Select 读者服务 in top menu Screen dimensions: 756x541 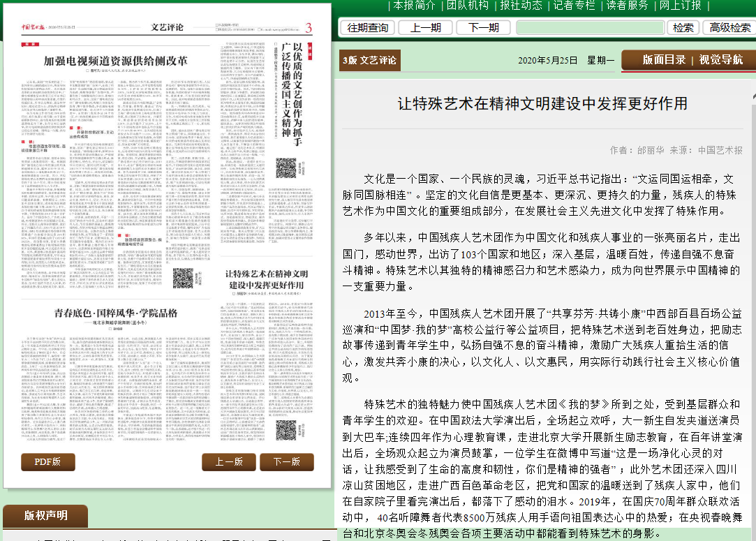tap(627, 6)
